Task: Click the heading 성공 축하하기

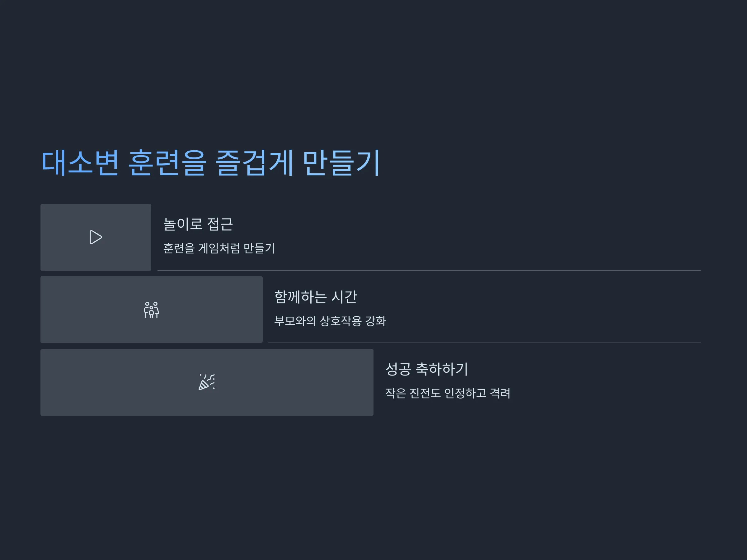Action: click(426, 369)
